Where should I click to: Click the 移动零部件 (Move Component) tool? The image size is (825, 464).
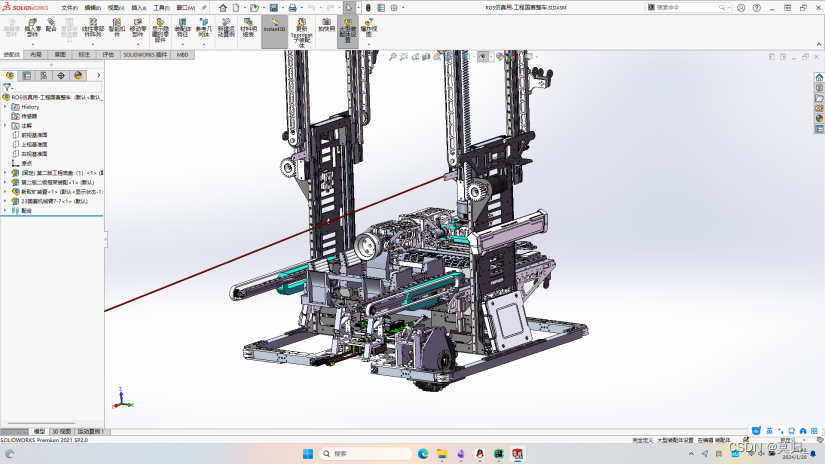pos(138,28)
